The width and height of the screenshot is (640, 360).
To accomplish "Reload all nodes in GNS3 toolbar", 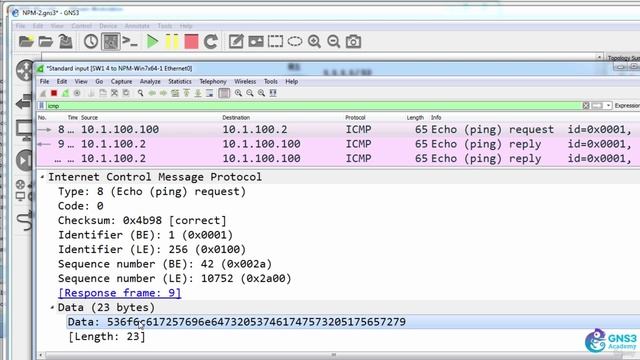I will pos(211,42).
